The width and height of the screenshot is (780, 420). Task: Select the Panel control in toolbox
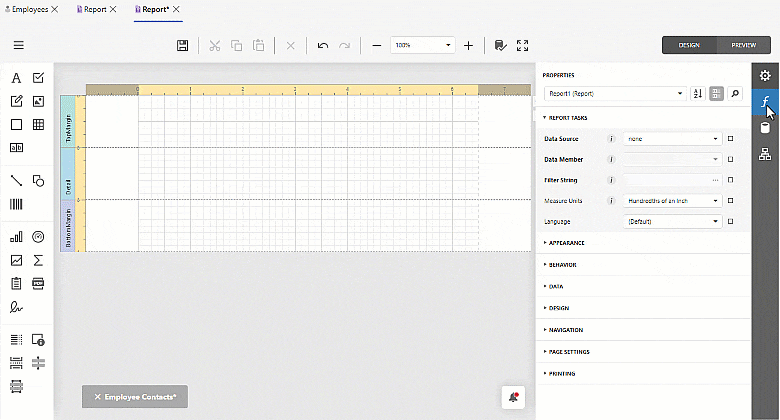pyautogui.click(x=16, y=124)
